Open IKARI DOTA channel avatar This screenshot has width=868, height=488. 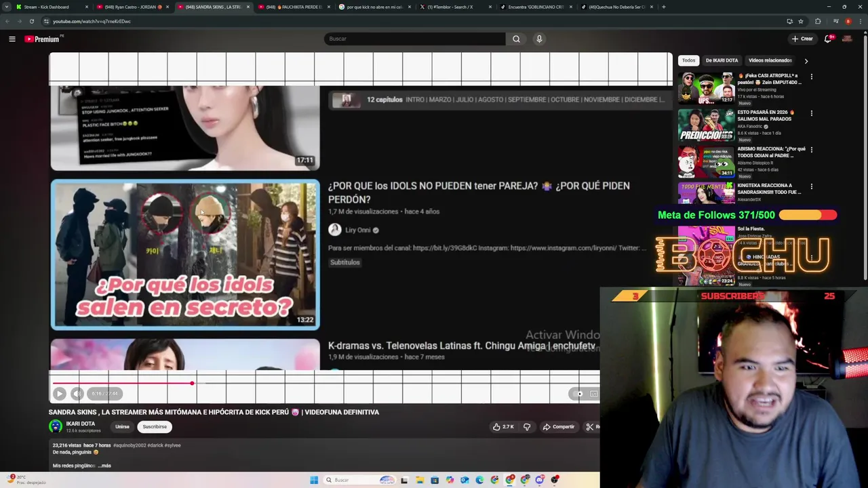[56, 426]
